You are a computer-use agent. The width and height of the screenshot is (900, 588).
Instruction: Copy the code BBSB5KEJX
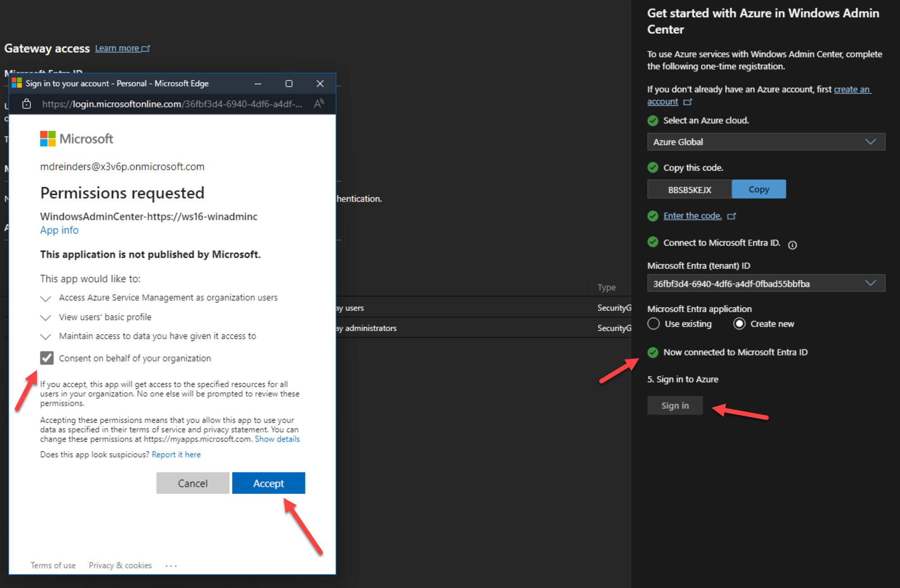coord(758,189)
